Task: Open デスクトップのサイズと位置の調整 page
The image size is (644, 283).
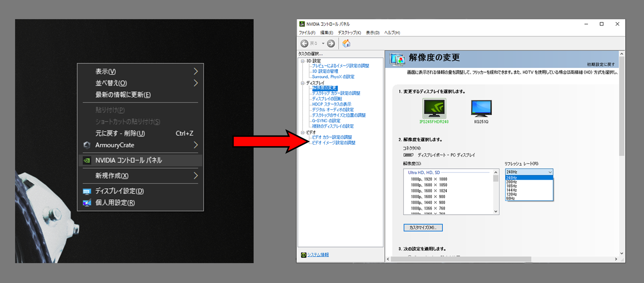Action: tap(339, 115)
